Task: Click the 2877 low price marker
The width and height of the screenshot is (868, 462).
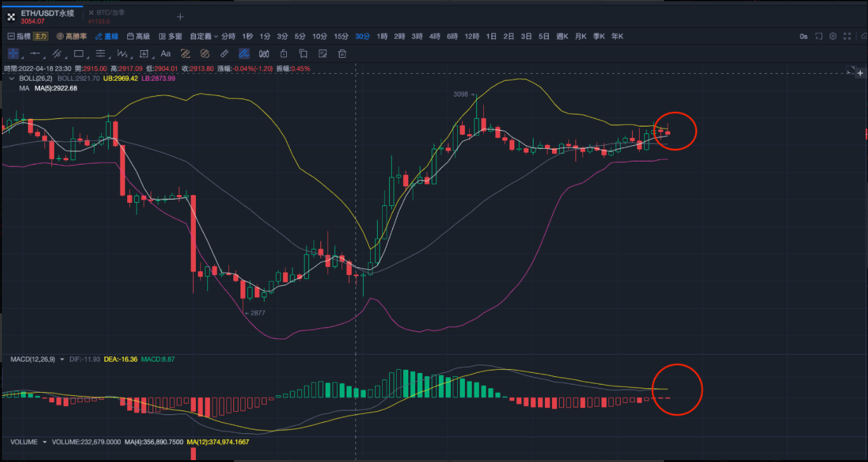Action: (x=256, y=313)
